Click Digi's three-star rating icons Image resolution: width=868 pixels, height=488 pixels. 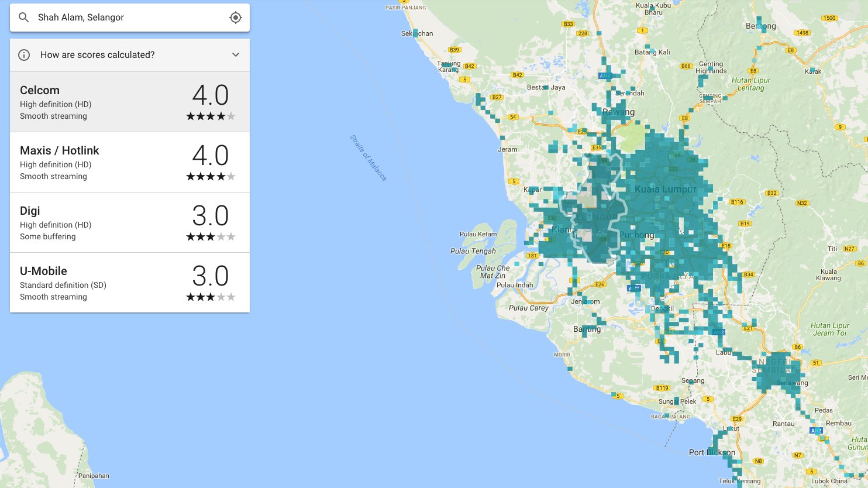pyautogui.click(x=211, y=237)
